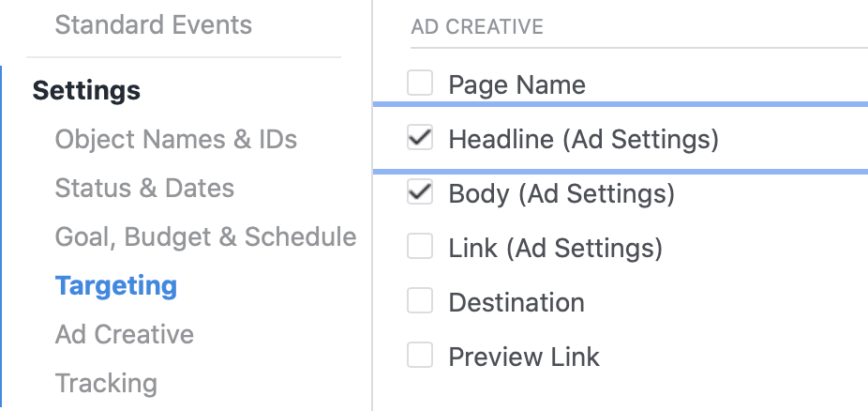Click the 'Preview Link' label text
868x411 pixels.
[x=524, y=358]
